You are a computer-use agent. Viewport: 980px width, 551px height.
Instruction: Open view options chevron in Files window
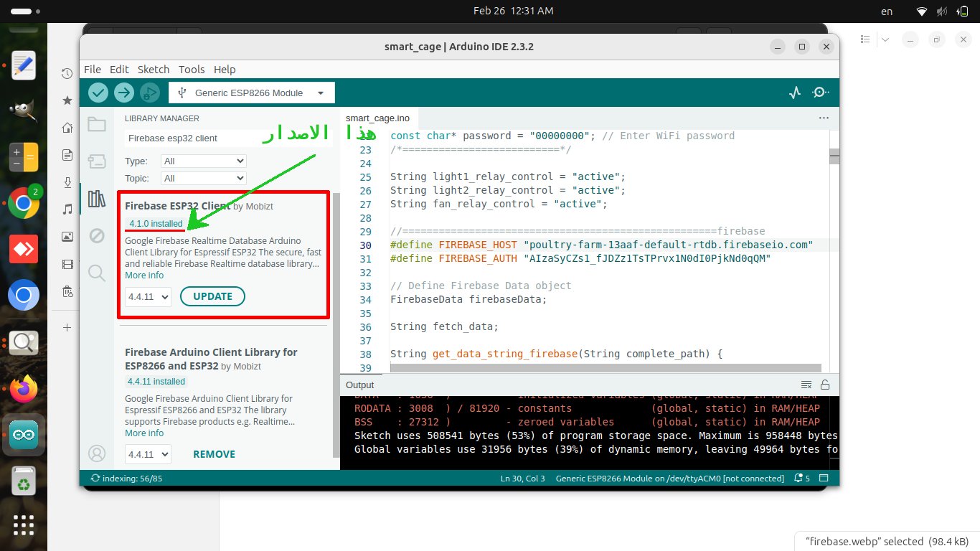tap(885, 39)
